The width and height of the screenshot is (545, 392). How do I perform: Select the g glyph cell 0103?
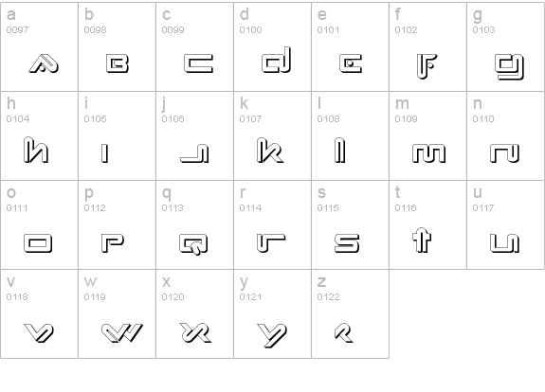pyautogui.click(x=506, y=47)
